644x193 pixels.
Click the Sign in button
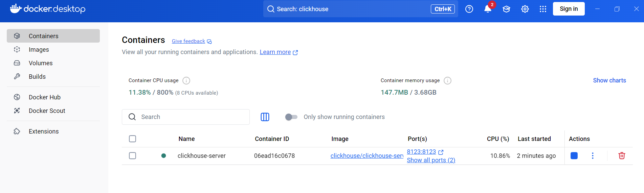click(569, 9)
